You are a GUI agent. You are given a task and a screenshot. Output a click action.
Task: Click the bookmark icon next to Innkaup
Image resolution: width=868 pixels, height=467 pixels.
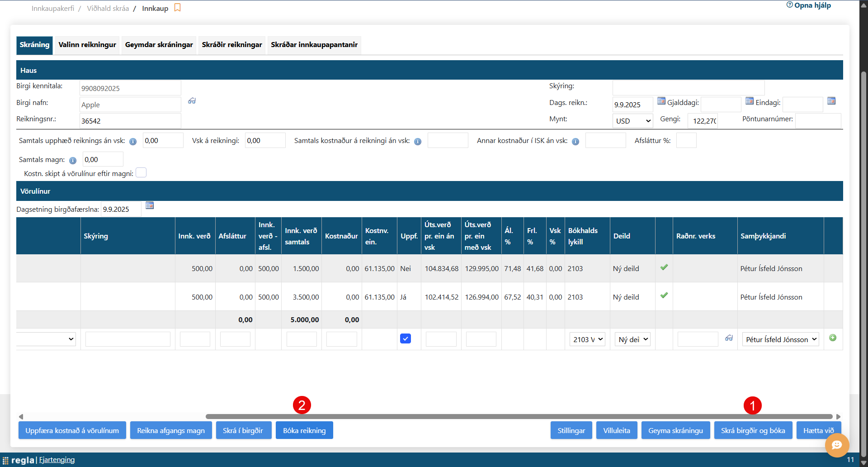(x=177, y=8)
